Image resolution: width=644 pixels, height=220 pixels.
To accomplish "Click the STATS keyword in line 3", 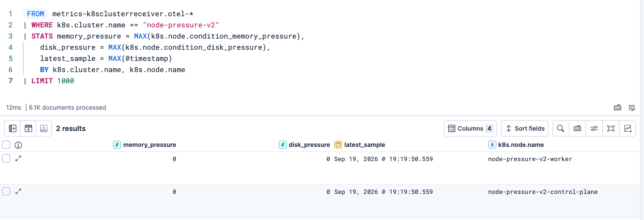I will click(x=42, y=36).
